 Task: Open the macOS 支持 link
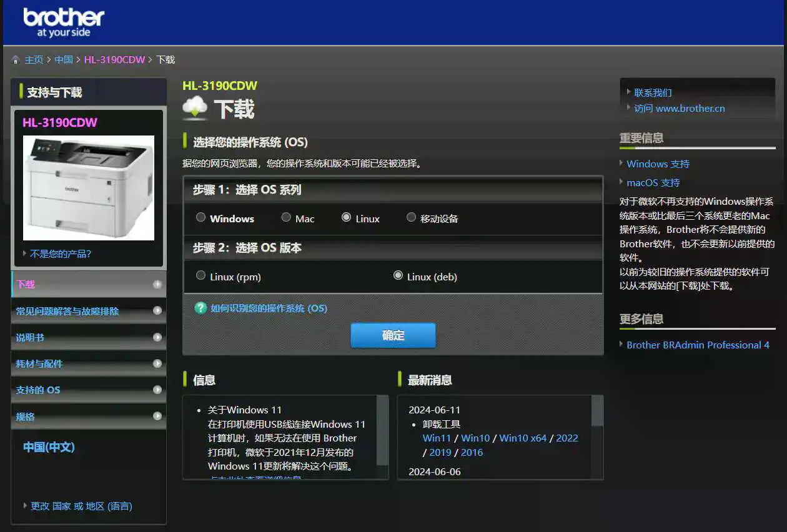click(653, 183)
